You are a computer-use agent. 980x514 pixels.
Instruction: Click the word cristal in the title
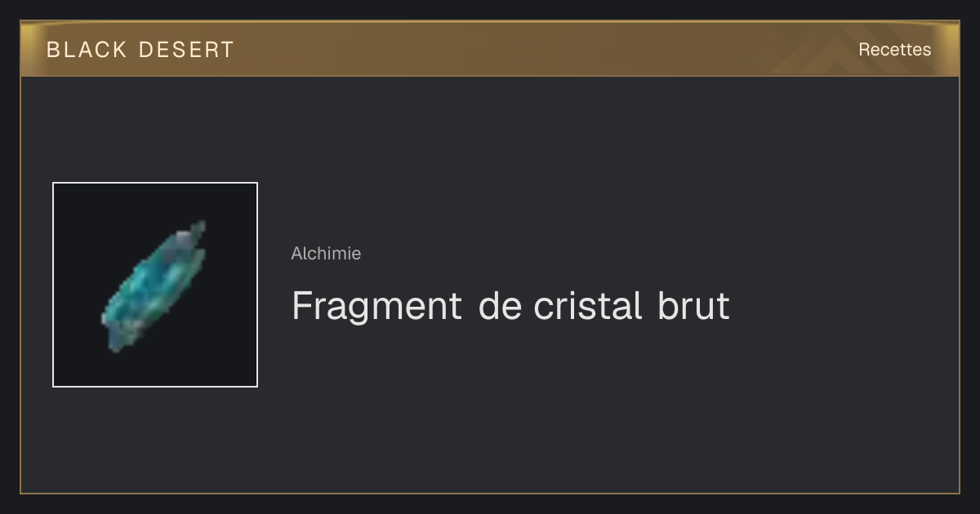tap(587, 307)
